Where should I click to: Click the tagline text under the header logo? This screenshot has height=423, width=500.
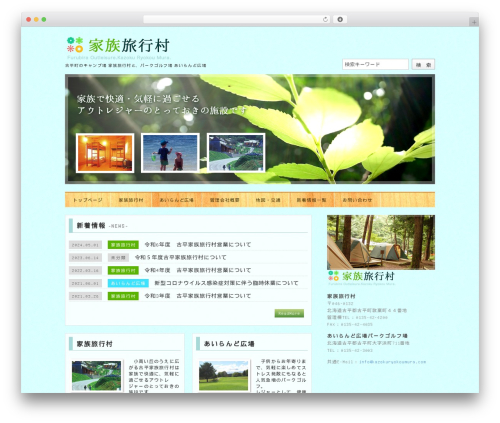click(136, 66)
